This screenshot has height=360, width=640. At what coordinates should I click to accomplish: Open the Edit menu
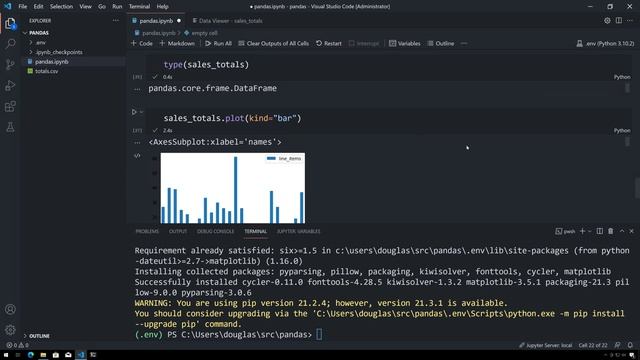(x=38, y=7)
